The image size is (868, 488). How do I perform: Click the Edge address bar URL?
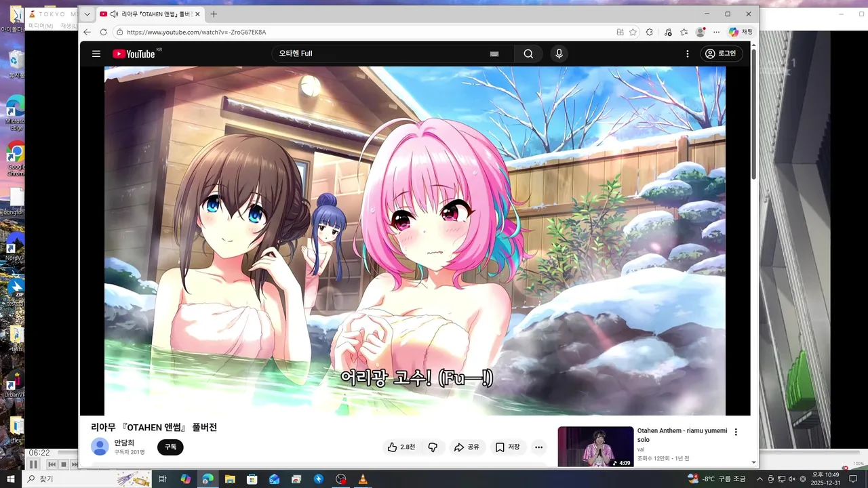coord(197,32)
